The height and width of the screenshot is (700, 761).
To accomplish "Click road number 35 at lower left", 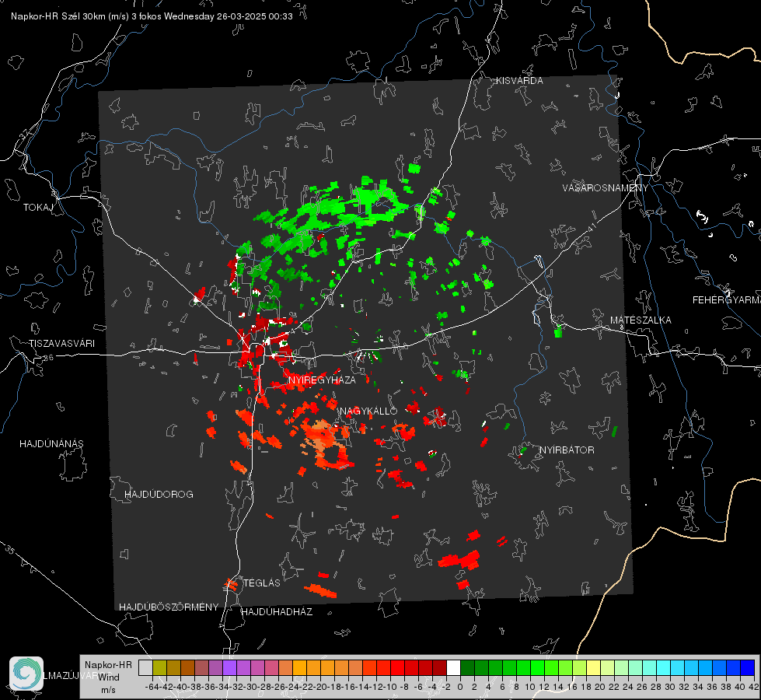I will (9, 550).
